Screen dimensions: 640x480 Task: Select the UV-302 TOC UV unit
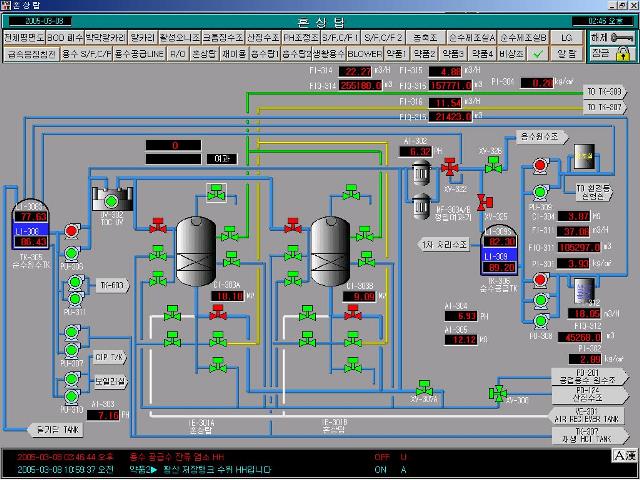[x=112, y=200]
